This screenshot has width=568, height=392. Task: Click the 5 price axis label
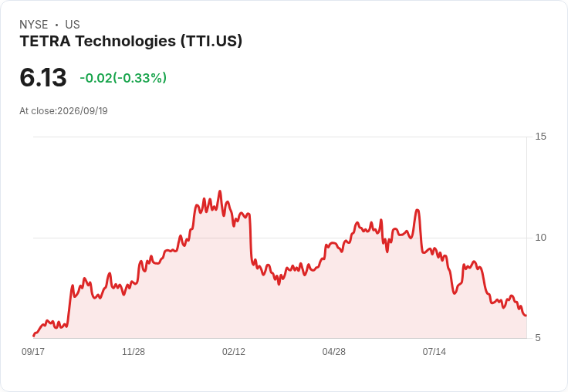click(x=538, y=338)
